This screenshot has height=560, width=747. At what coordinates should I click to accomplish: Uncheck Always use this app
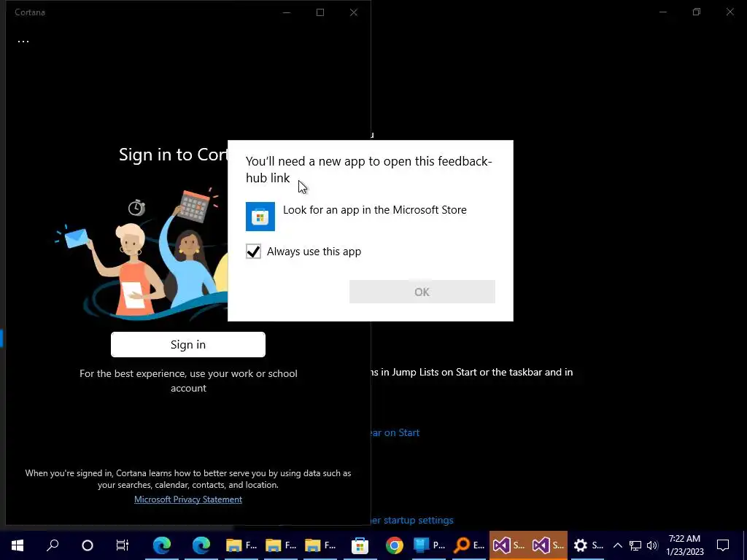[253, 252]
